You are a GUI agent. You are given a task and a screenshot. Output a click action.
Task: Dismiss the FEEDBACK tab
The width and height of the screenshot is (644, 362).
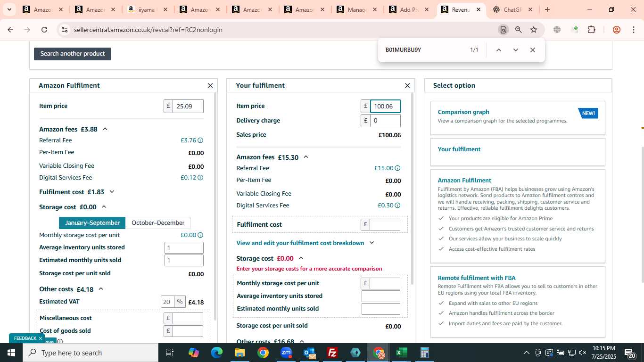coord(41,338)
